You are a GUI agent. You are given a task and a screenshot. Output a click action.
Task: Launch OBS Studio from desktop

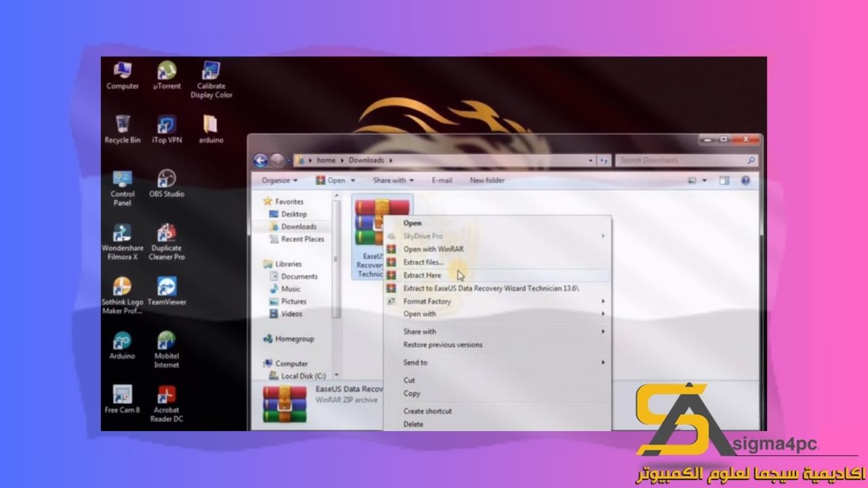166,184
